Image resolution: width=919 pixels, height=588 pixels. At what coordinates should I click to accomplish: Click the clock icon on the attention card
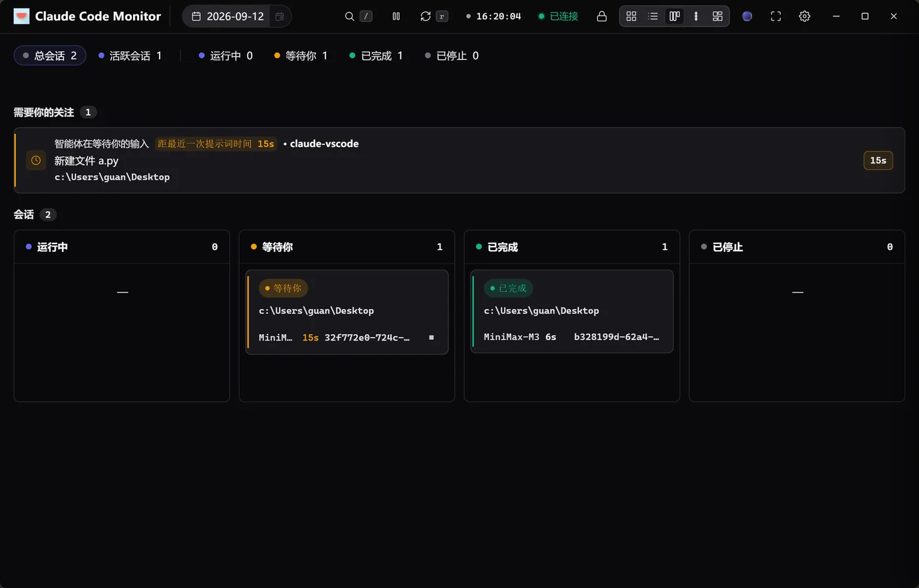pyautogui.click(x=36, y=160)
